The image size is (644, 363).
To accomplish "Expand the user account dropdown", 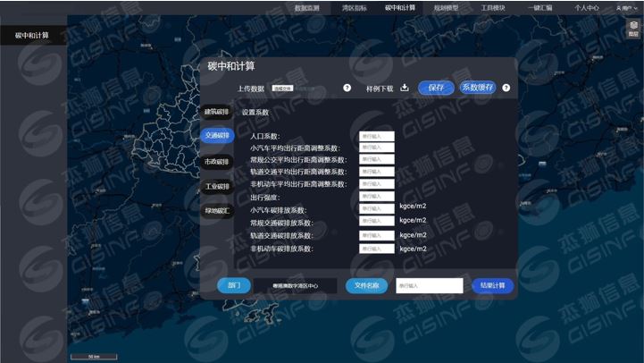I will pyautogui.click(x=627, y=8).
